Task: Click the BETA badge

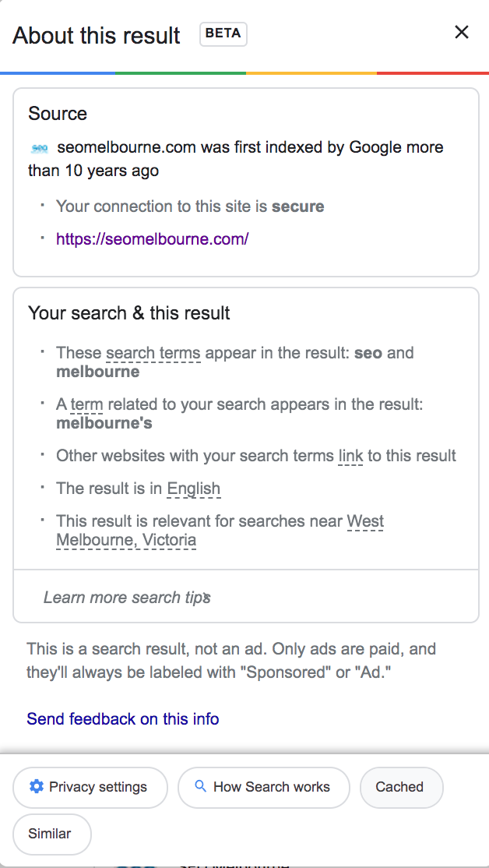Action: click(223, 34)
